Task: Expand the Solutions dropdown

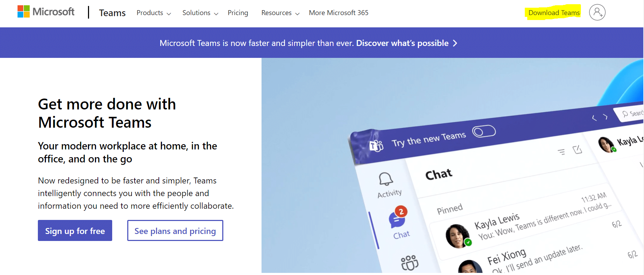Action: pos(200,13)
